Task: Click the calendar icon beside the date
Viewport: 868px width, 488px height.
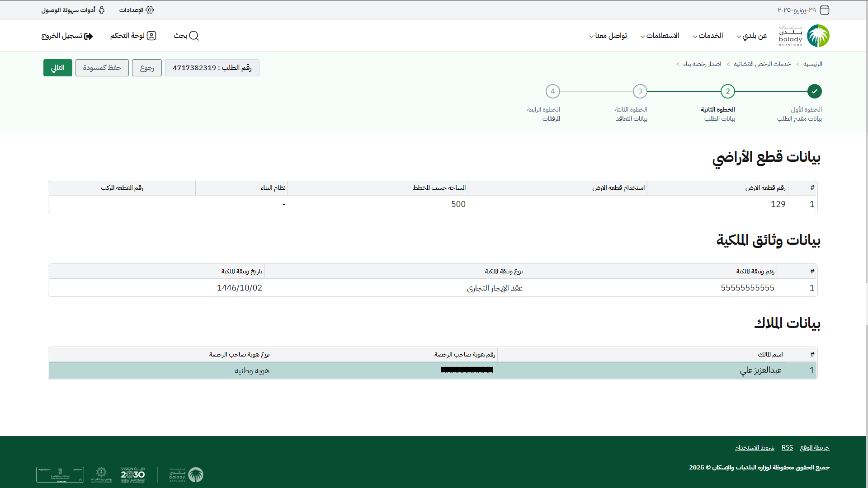Action: pyautogui.click(x=825, y=10)
